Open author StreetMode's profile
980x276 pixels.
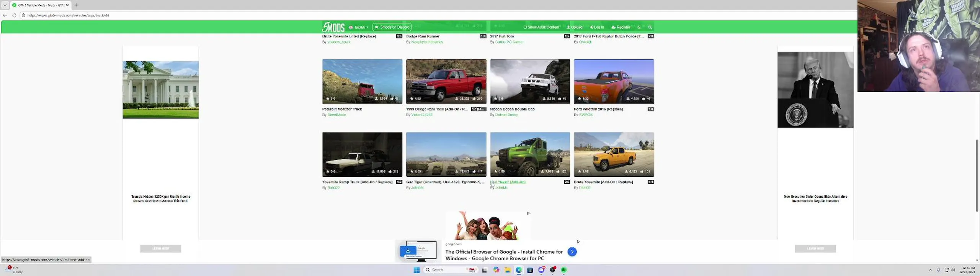click(x=336, y=115)
